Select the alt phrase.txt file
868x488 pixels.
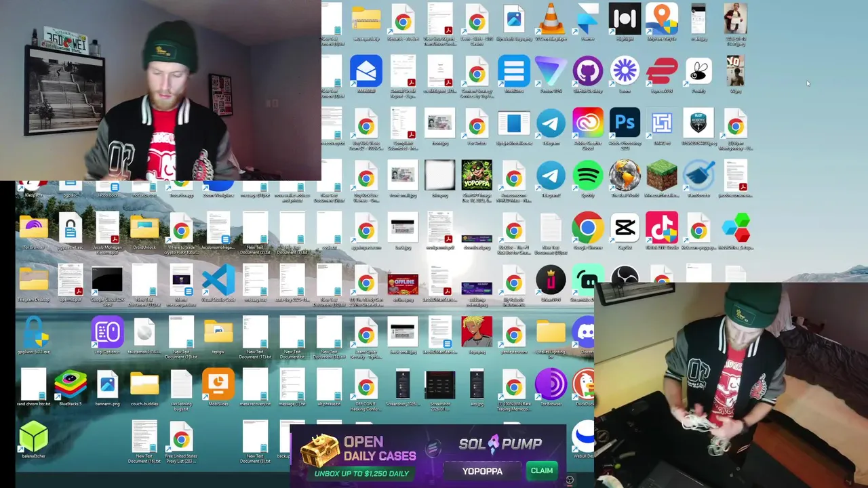[x=329, y=385]
